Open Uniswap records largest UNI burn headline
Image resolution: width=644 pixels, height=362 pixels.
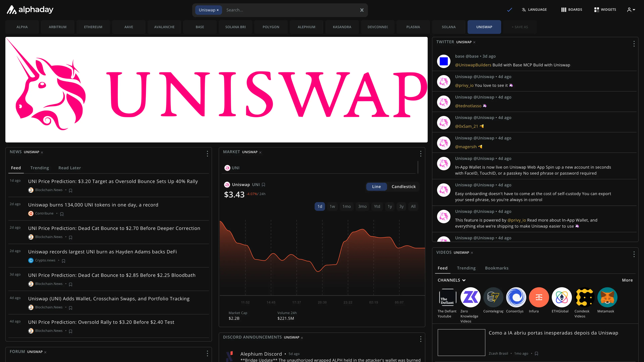point(102,252)
